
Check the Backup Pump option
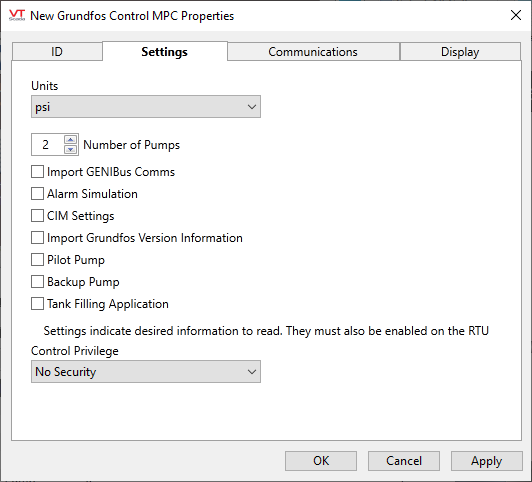click(37, 282)
